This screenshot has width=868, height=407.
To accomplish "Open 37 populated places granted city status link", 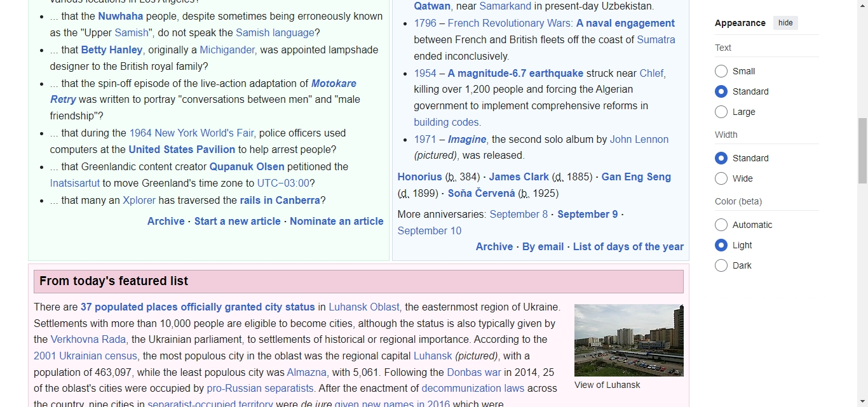I will click(198, 307).
